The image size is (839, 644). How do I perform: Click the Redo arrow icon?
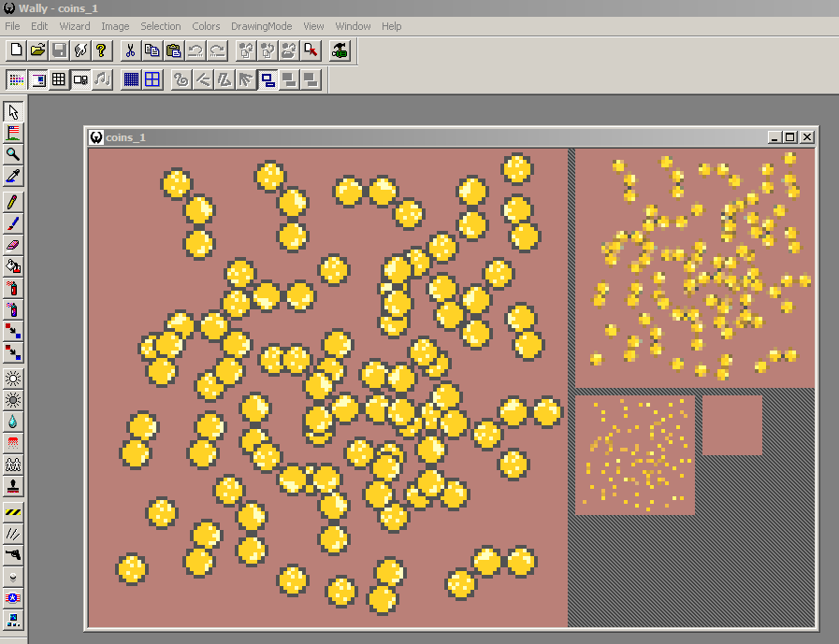click(x=217, y=50)
